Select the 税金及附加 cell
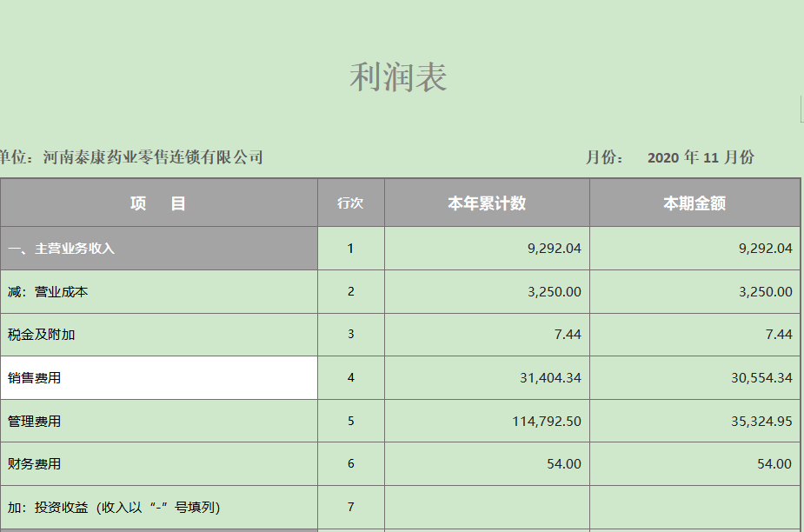The height and width of the screenshot is (532, 804). (159, 335)
